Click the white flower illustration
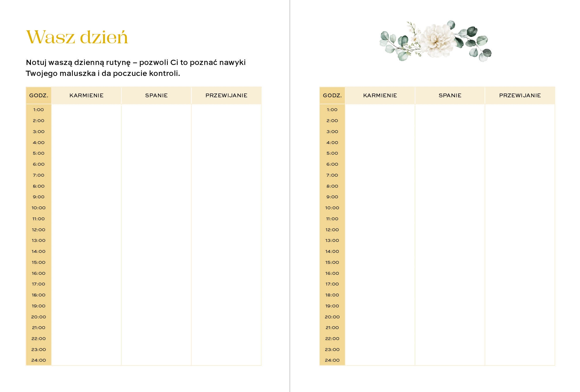 435,41
